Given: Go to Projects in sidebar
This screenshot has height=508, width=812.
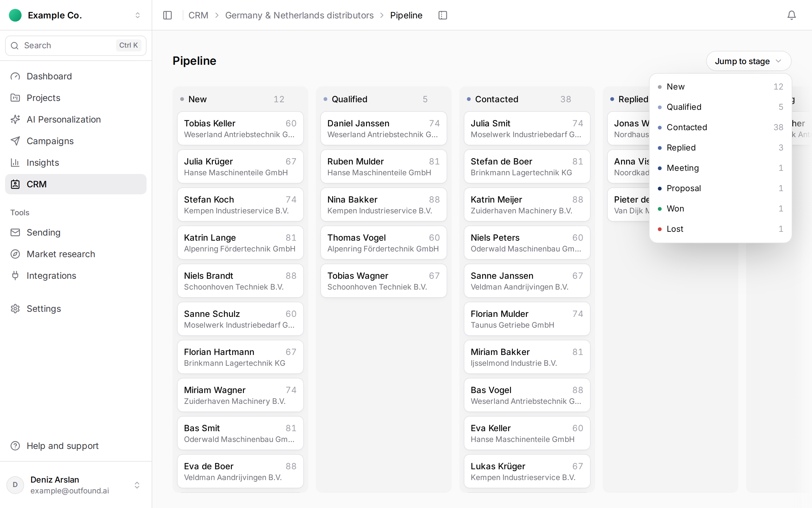Looking at the screenshot, I should pyautogui.click(x=76, y=98).
